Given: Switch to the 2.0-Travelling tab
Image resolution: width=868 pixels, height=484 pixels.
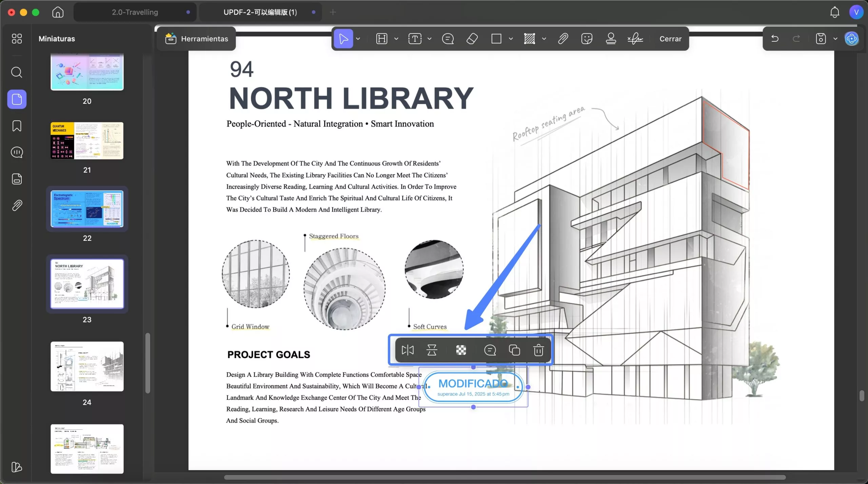Looking at the screenshot, I should pos(135,12).
